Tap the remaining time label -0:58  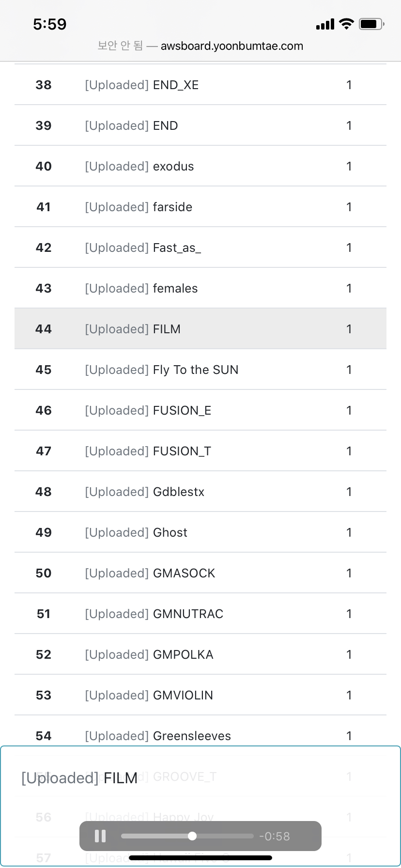(275, 837)
